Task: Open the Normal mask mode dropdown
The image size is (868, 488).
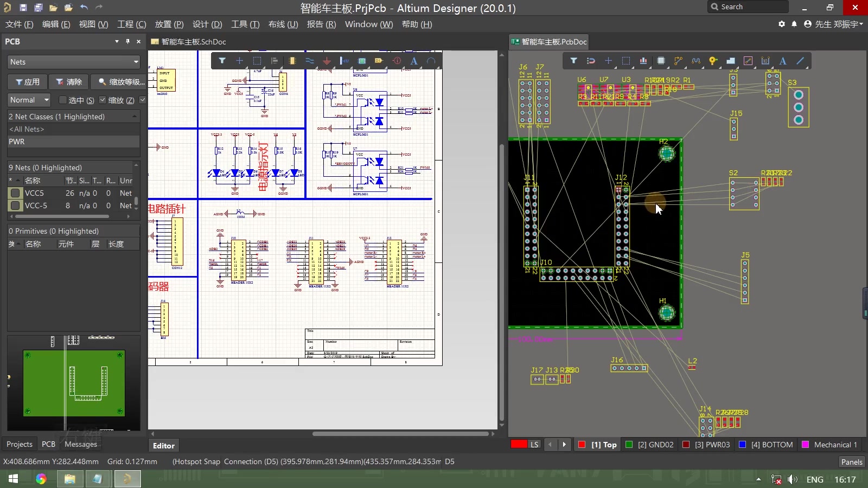Action: tap(29, 100)
